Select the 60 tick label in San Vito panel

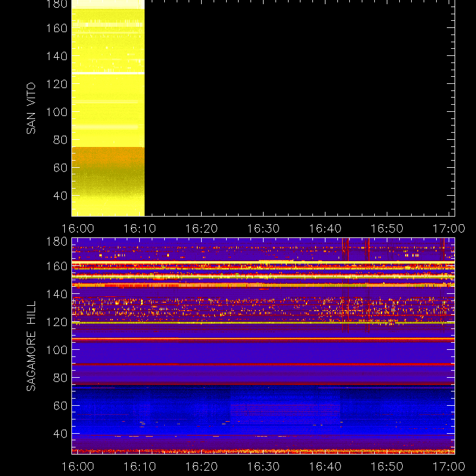point(60,168)
